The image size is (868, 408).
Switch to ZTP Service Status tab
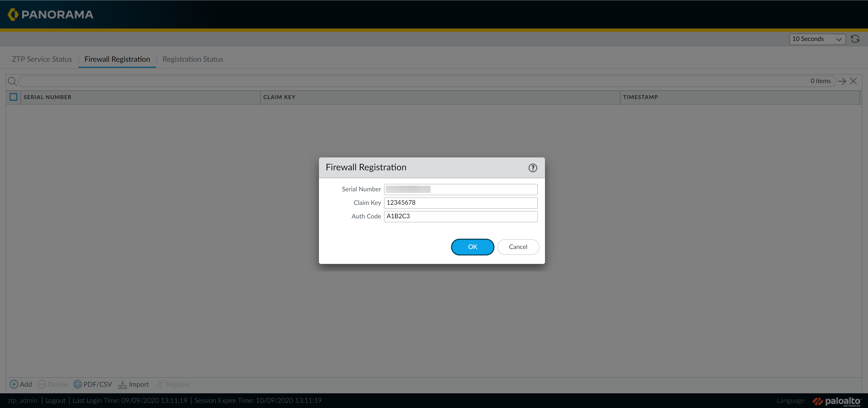(x=42, y=59)
